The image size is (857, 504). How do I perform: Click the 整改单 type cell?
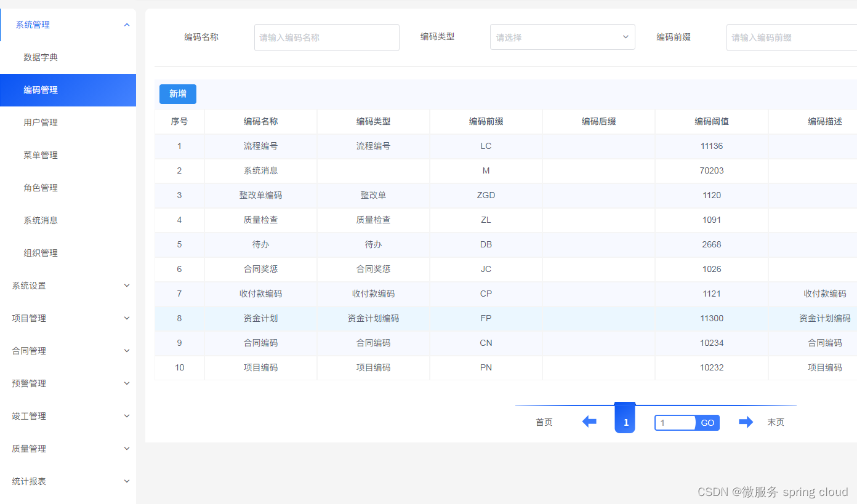(373, 196)
